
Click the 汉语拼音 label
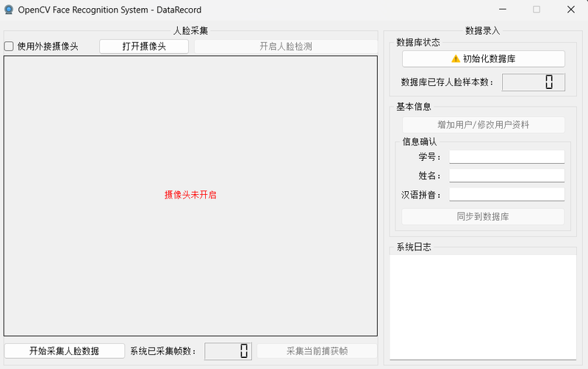point(420,195)
